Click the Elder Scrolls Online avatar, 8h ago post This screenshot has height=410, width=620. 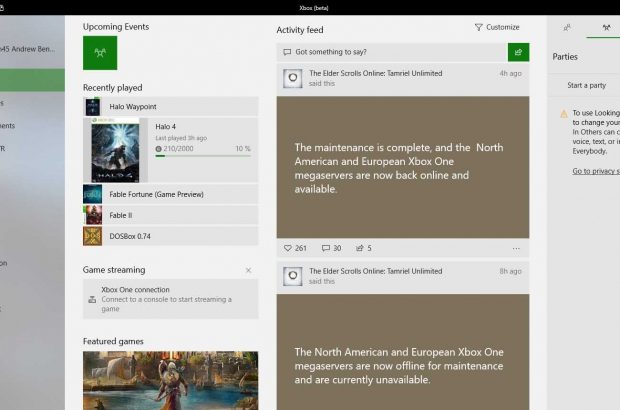[292, 275]
